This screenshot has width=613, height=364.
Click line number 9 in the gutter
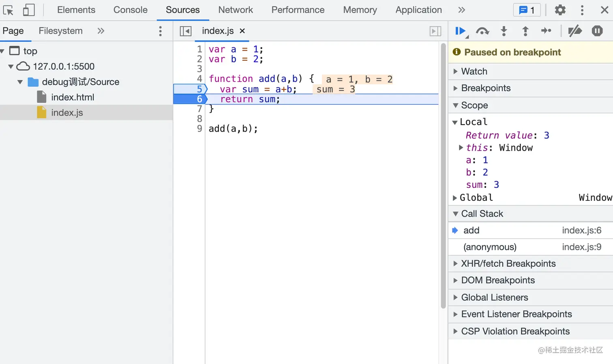coord(199,129)
